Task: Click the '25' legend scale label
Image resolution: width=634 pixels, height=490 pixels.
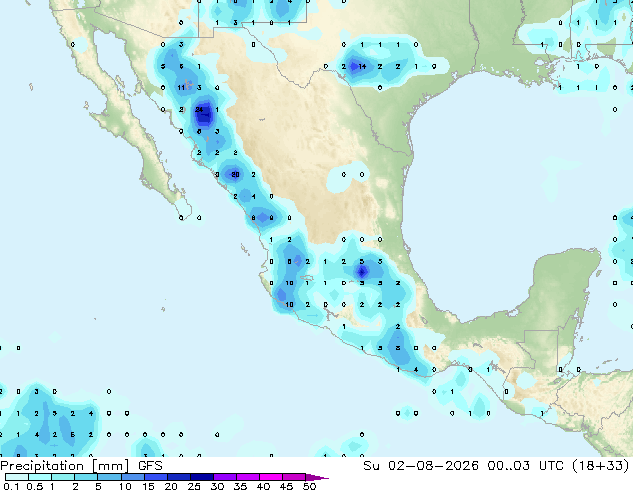Action: point(194,486)
